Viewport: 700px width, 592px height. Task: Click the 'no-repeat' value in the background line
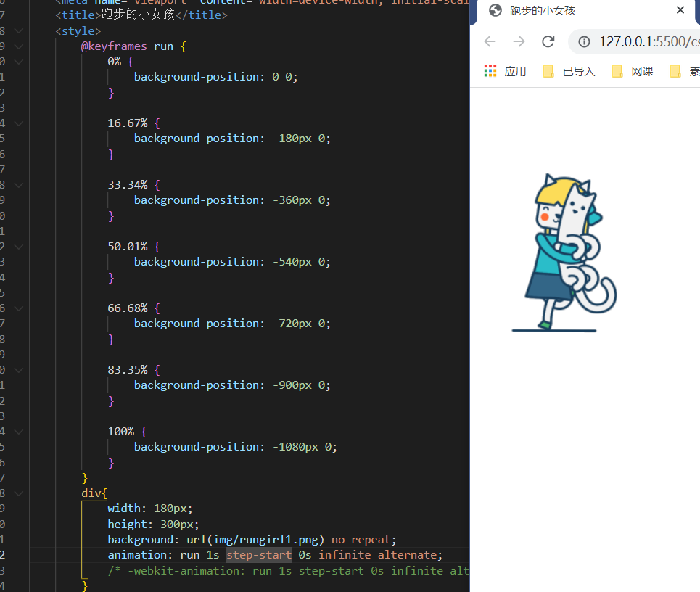[361, 540]
